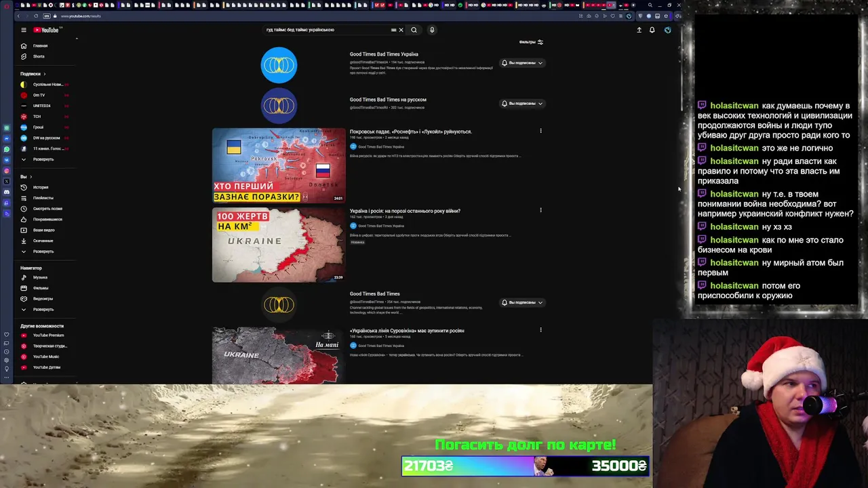This screenshot has height=488, width=868.
Task: Open options menu for Покровськ падає video
Action: (540, 131)
